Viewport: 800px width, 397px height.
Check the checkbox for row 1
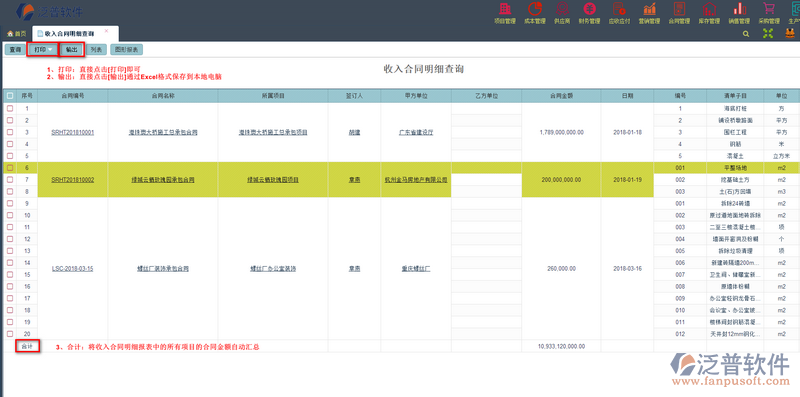(x=10, y=108)
